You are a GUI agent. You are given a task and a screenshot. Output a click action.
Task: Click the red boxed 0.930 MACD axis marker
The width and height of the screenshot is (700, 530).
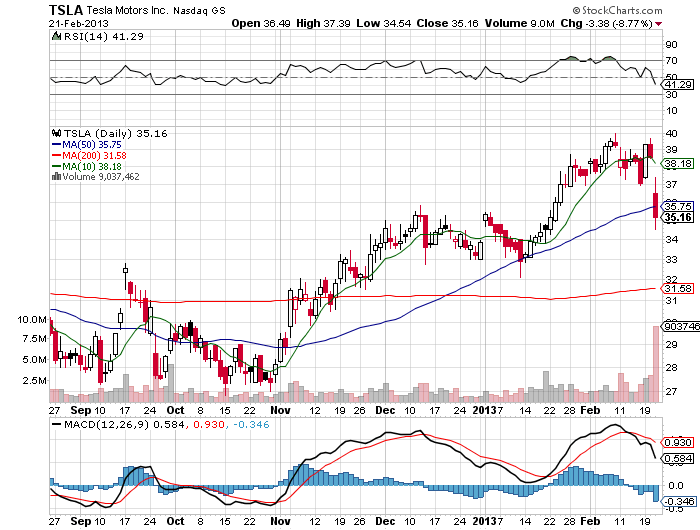coord(679,442)
